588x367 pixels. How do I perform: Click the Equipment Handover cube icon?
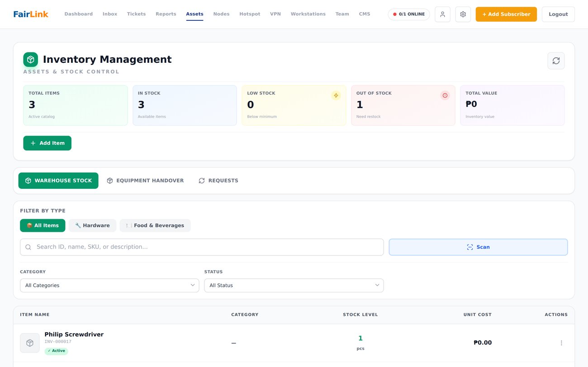pyautogui.click(x=110, y=181)
